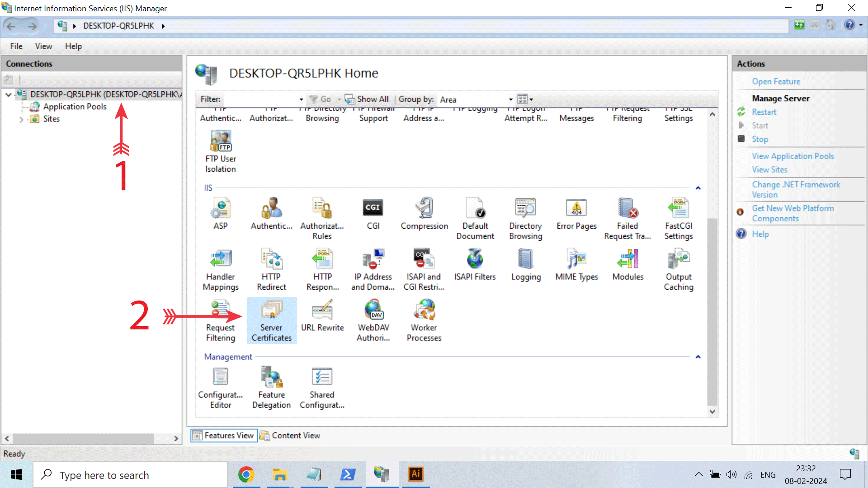Open the ASP feature icon
The height and width of the screenshot is (488, 868).
tap(221, 214)
